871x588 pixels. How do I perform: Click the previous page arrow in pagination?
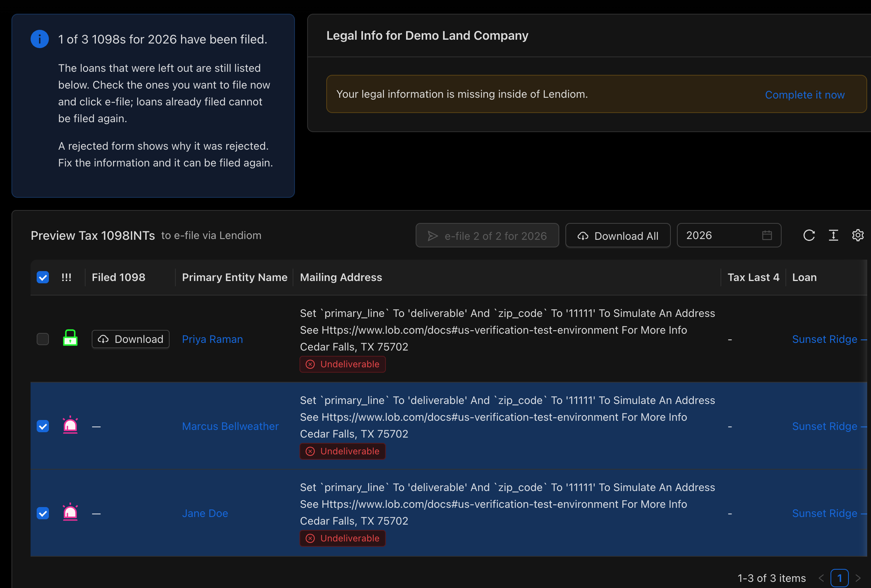[x=821, y=578]
